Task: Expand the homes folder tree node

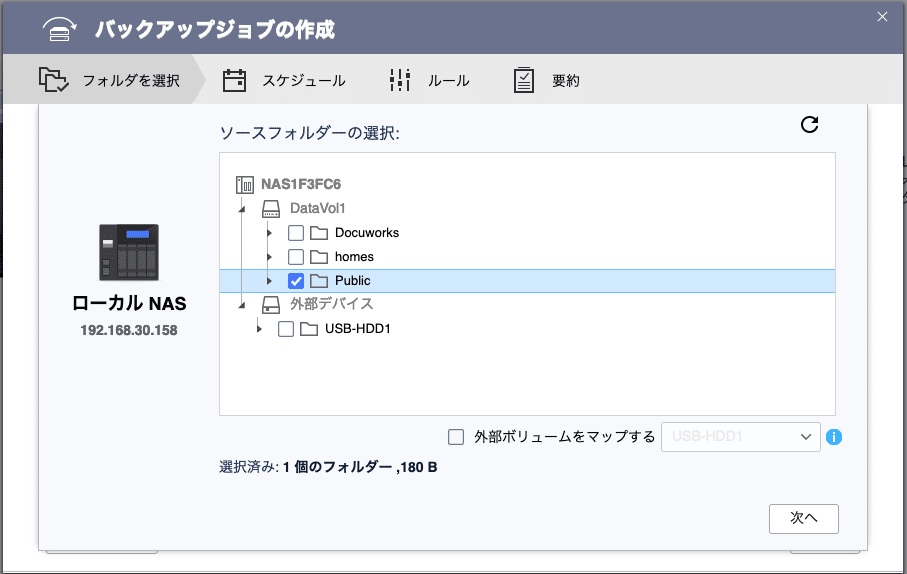Action: pyautogui.click(x=269, y=257)
